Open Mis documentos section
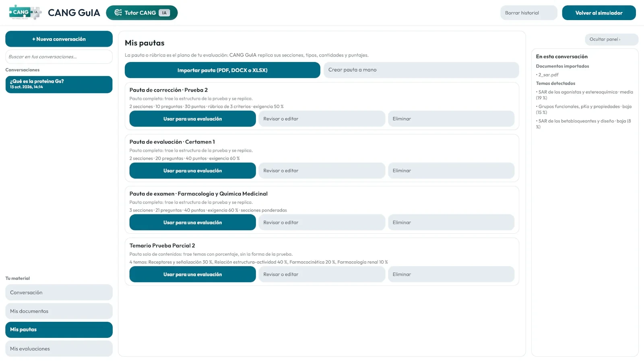Screen dimensions: 644x362 click(x=59, y=311)
